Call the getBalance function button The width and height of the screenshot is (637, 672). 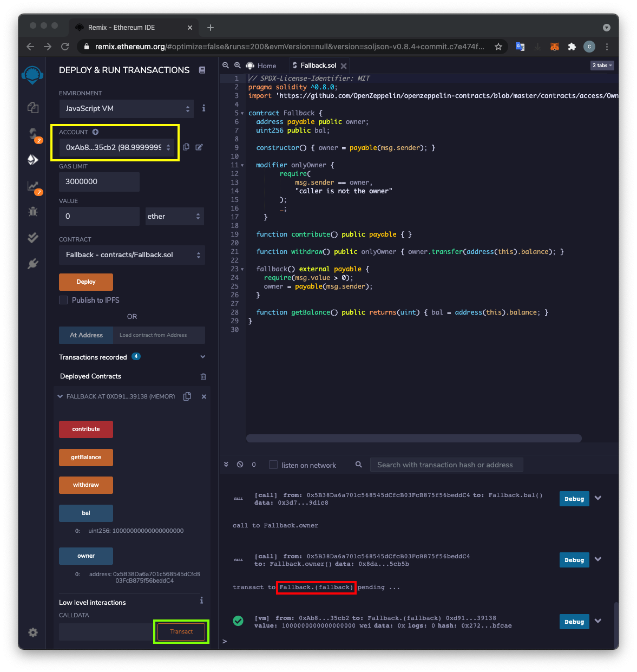86,458
